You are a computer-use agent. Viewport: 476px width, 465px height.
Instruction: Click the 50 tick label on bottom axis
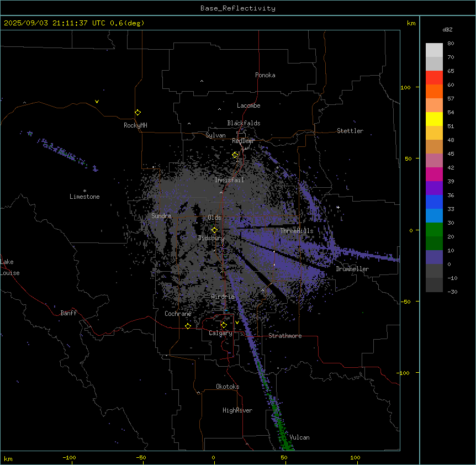(284, 457)
